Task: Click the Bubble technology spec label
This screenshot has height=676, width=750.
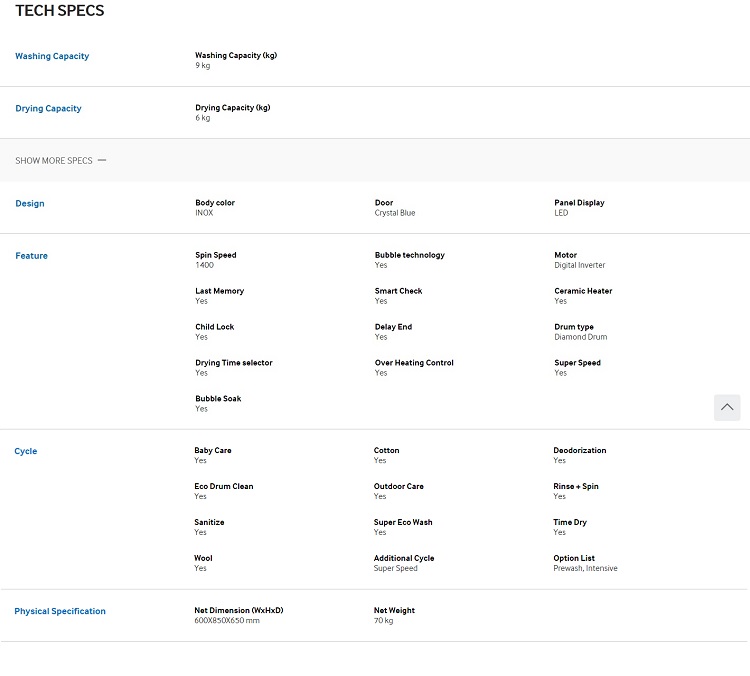Action: pyautogui.click(x=409, y=255)
